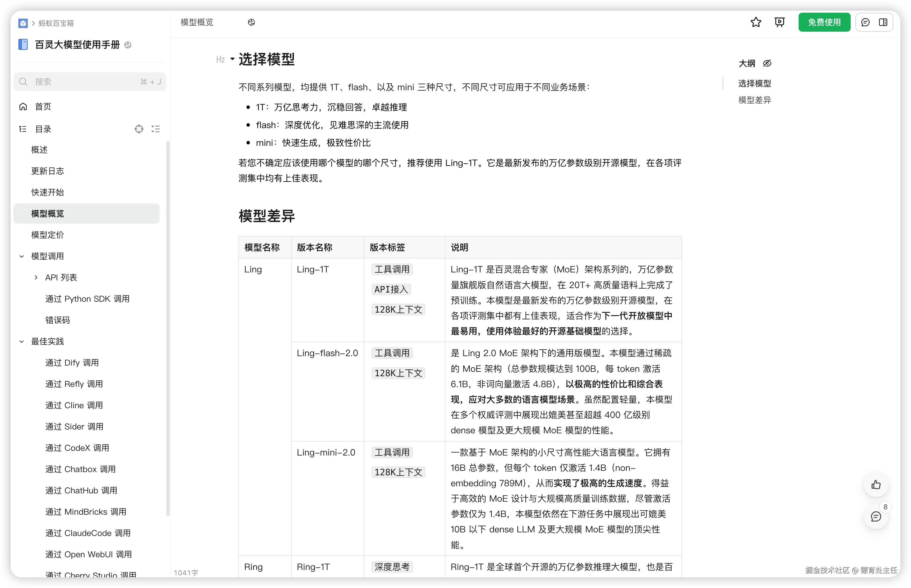The width and height of the screenshot is (911, 588).
Task: Jump to 模型差异 in outline
Action: click(x=755, y=100)
